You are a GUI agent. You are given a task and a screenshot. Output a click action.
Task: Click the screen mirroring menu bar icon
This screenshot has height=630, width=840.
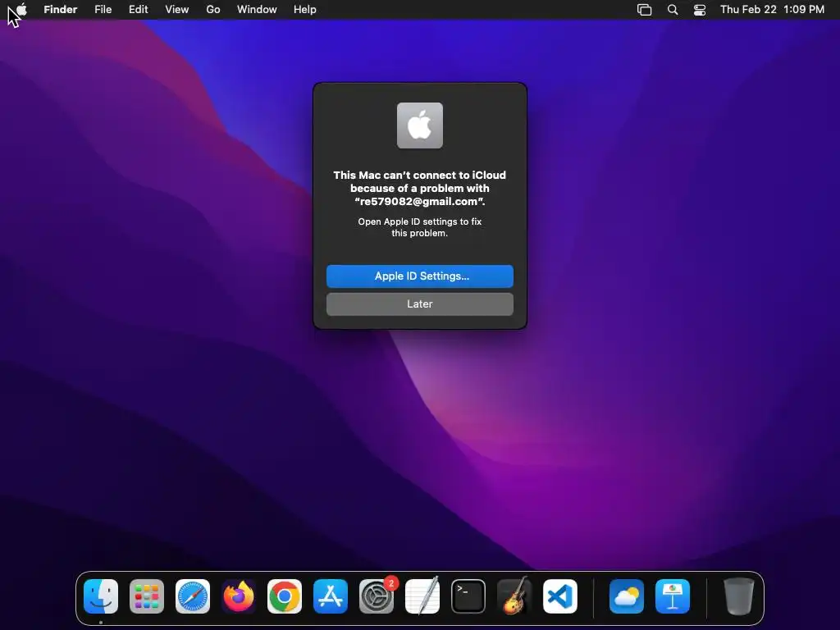[x=645, y=10]
